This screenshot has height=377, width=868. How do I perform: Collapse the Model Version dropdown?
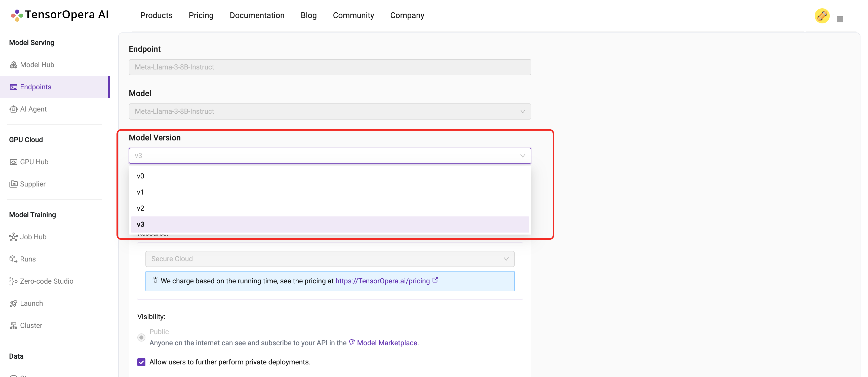pyautogui.click(x=330, y=156)
